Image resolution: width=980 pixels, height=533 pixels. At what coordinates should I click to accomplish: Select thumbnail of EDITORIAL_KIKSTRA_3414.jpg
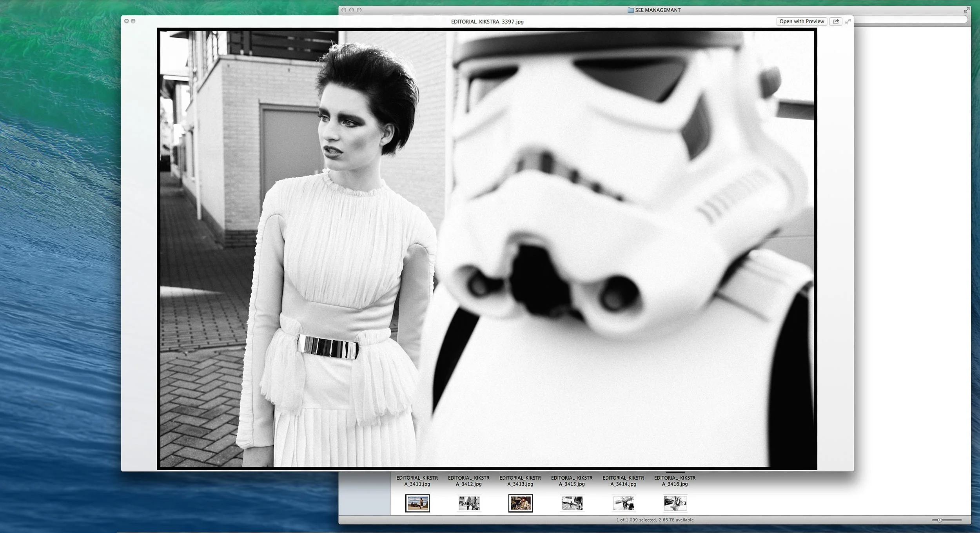click(623, 503)
